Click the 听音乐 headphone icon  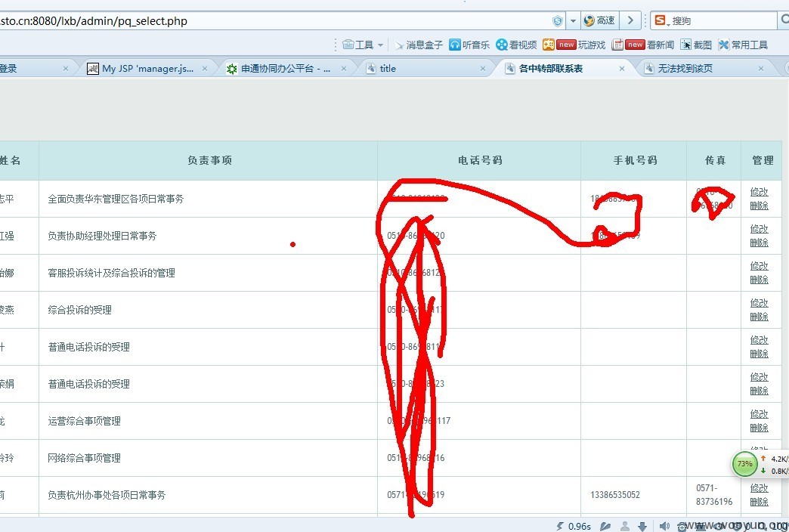pyautogui.click(x=455, y=45)
